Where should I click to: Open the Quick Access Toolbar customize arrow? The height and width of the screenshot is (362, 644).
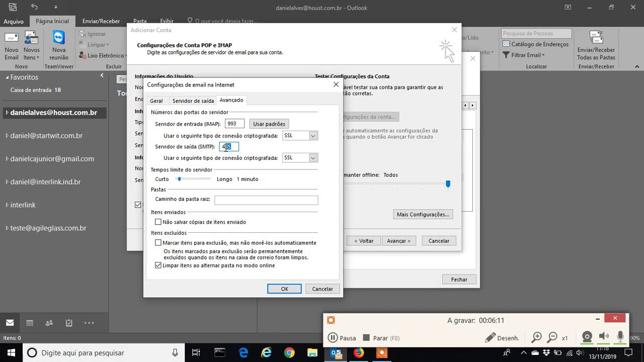pyautogui.click(x=55, y=7)
